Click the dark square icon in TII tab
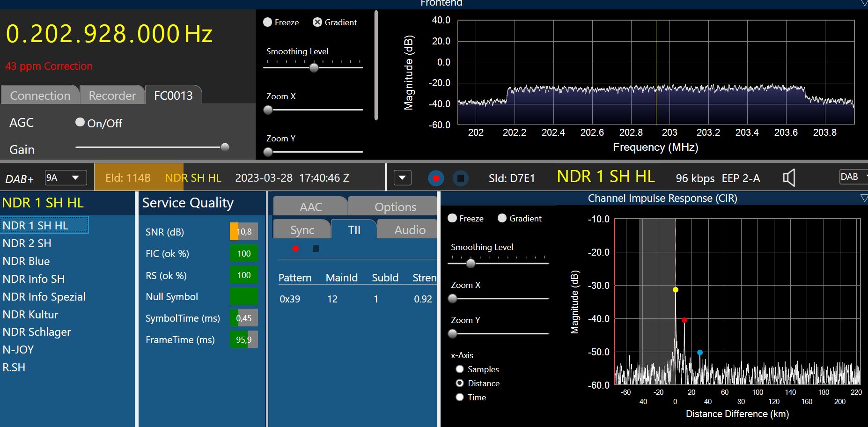Screen dimensions: 868x427 tap(316, 249)
